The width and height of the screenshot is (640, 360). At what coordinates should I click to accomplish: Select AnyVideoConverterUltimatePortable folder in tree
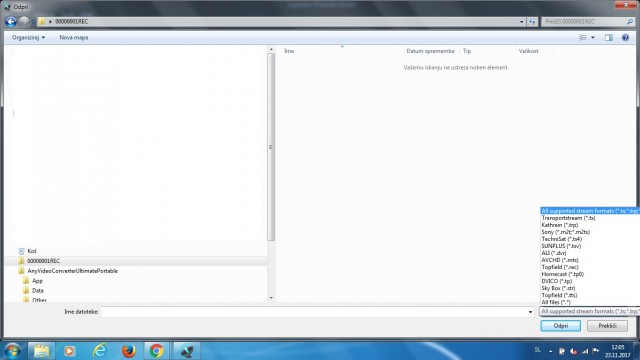[72, 271]
